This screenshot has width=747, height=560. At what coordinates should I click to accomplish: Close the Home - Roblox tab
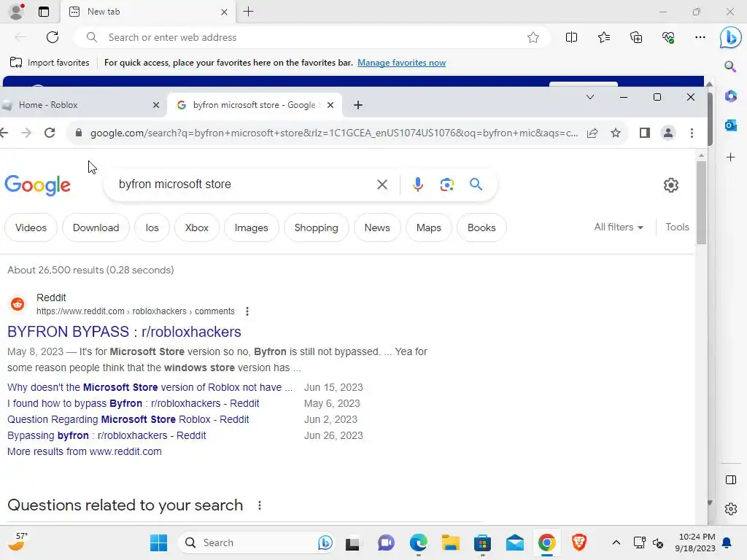tap(156, 105)
